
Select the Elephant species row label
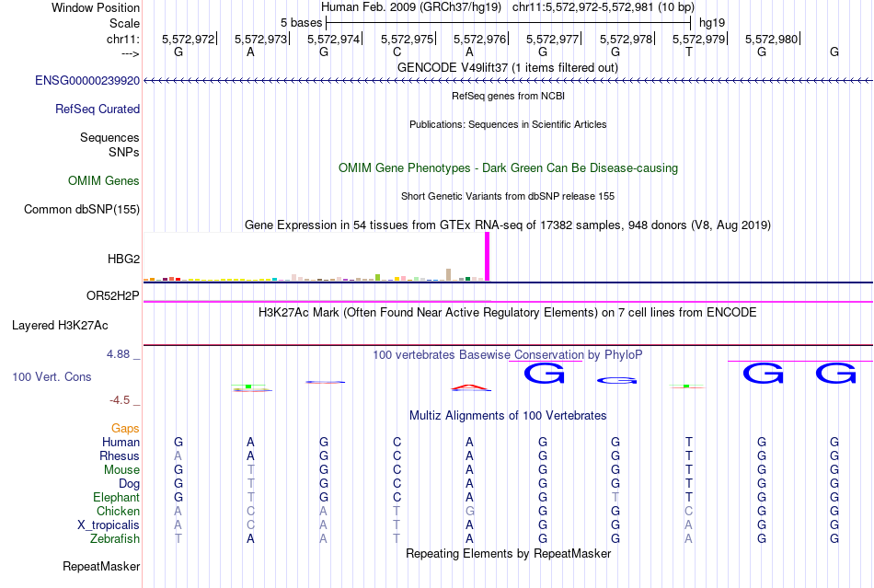click(117, 498)
